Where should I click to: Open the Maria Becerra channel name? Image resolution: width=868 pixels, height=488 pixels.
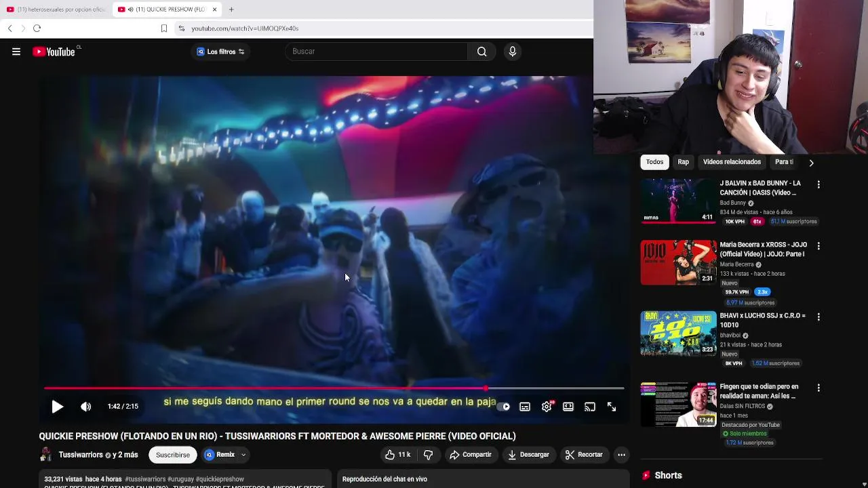pos(736,264)
